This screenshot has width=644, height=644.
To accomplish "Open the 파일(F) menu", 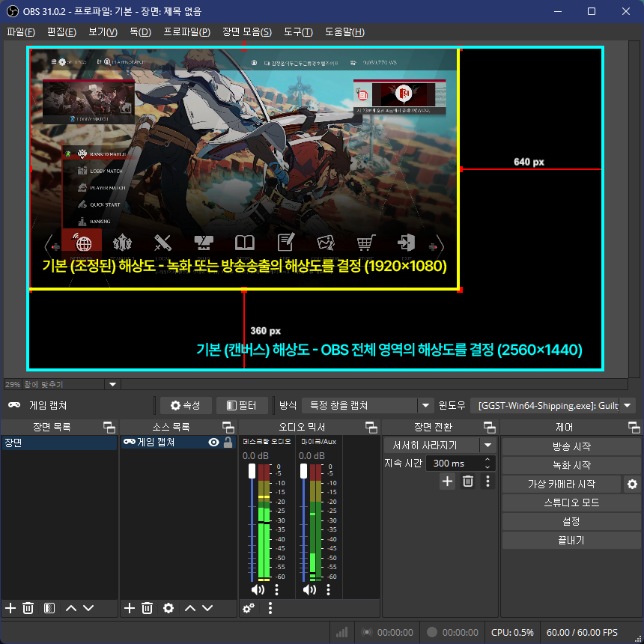I will [21, 31].
